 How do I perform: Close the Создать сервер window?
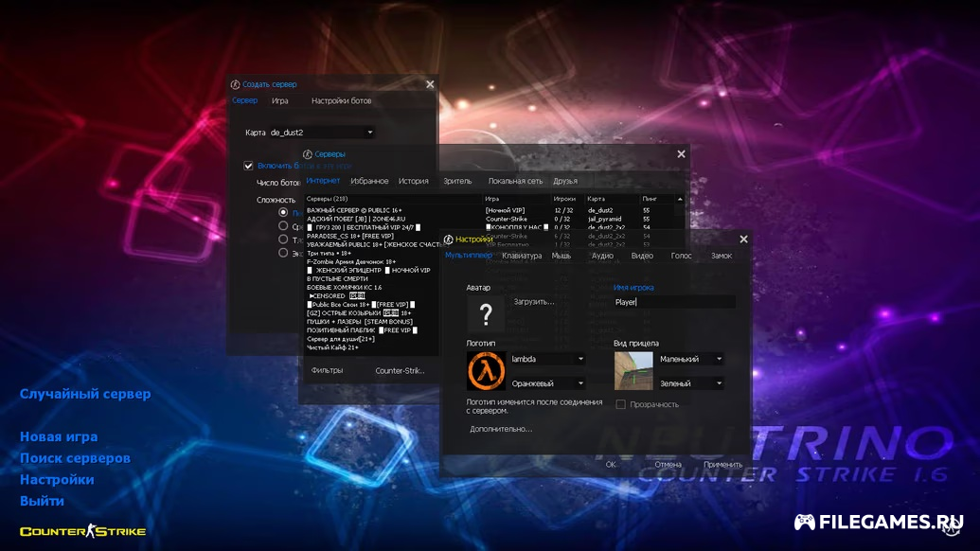point(430,84)
